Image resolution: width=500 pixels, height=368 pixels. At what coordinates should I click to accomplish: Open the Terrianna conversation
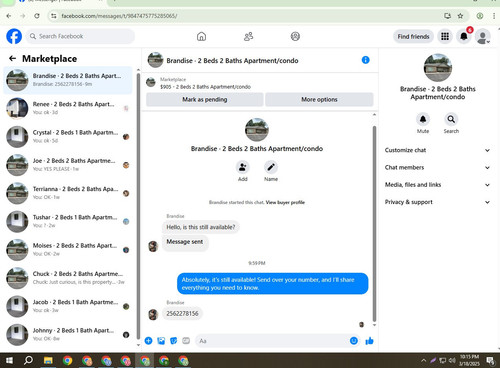(68, 193)
